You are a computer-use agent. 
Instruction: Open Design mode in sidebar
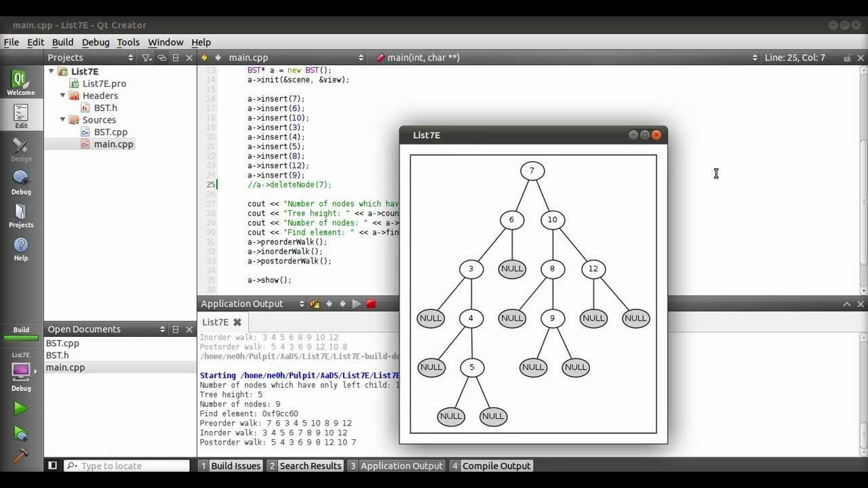(21, 149)
